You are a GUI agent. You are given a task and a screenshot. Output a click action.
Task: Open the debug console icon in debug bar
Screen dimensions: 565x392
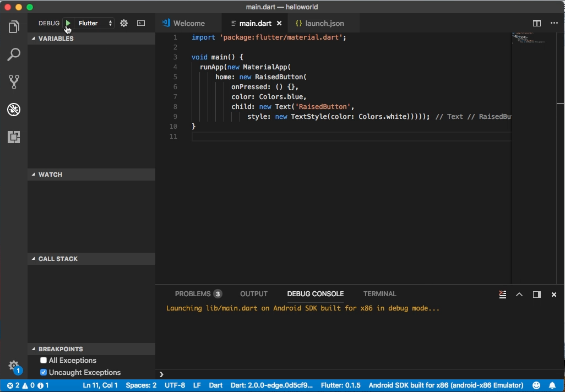141,23
